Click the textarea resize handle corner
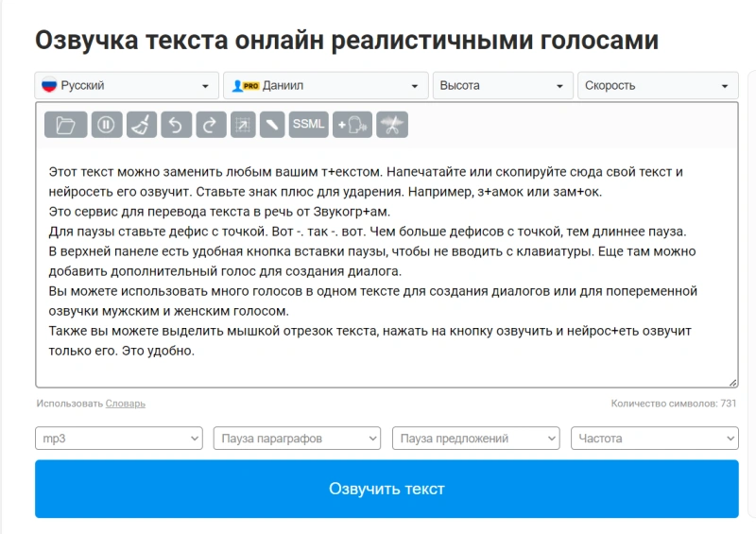Image resolution: width=756 pixels, height=534 pixels. 732,383
